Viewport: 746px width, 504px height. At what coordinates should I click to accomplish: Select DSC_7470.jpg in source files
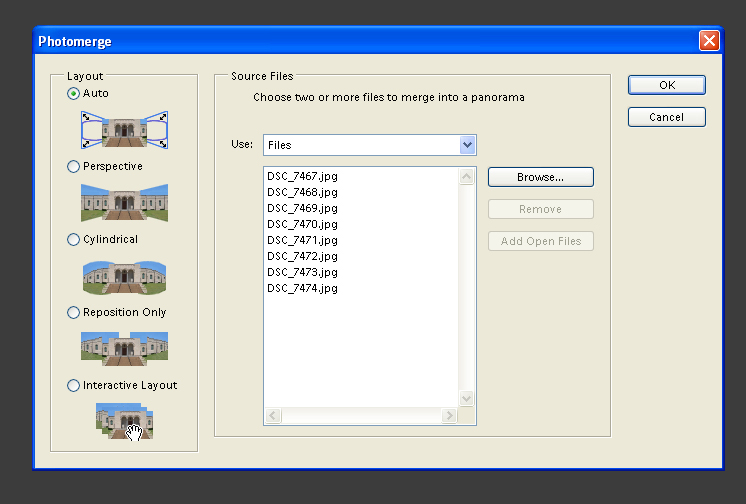[x=302, y=224]
